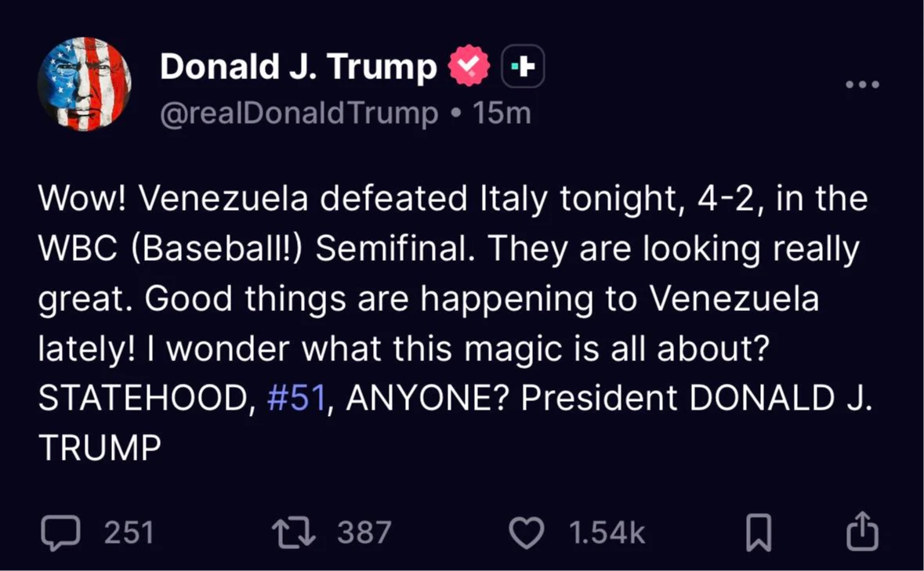
Task: Open the three-dot more options menu
Action: [863, 85]
